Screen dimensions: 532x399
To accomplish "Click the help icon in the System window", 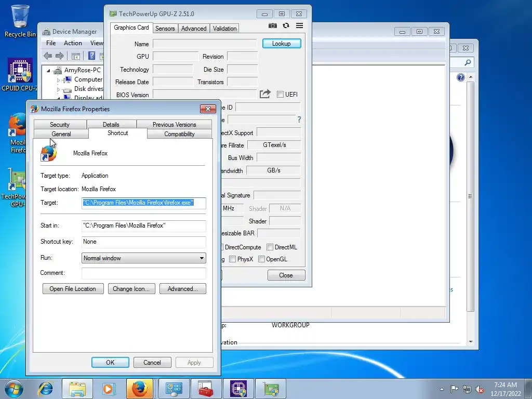I will click(460, 78).
